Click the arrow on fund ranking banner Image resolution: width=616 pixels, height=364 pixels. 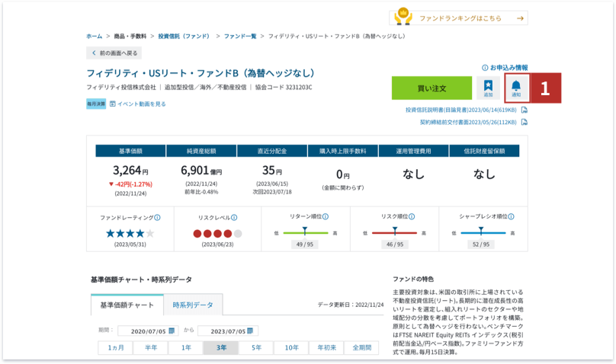[520, 18]
